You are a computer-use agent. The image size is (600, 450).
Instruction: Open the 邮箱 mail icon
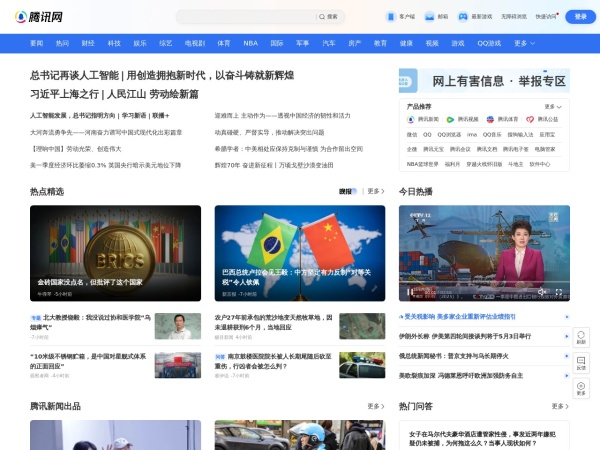[x=429, y=17]
